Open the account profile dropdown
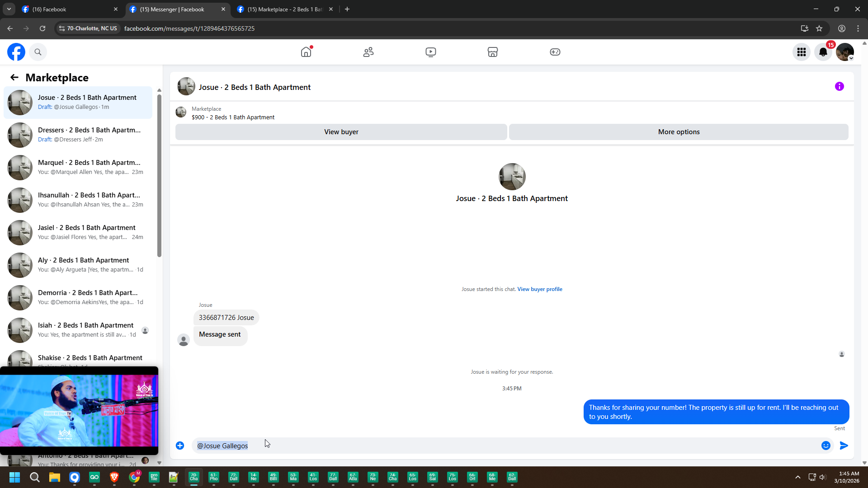 coord(844,52)
